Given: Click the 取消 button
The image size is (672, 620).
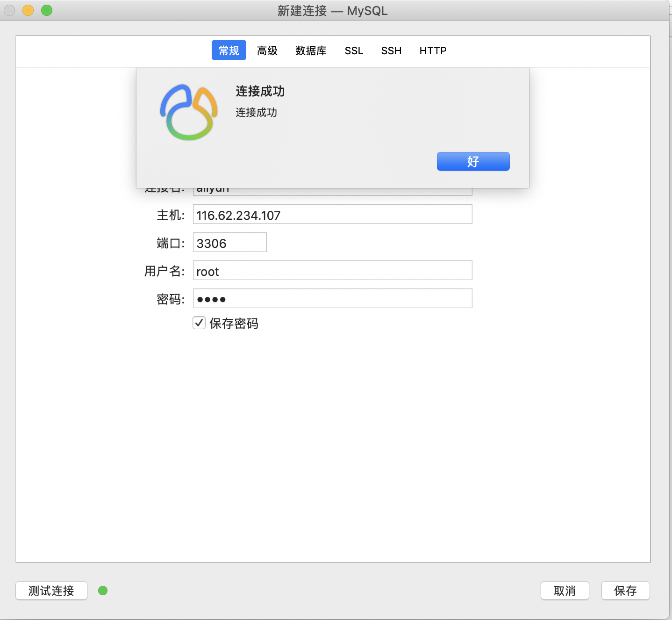Looking at the screenshot, I should pos(565,591).
